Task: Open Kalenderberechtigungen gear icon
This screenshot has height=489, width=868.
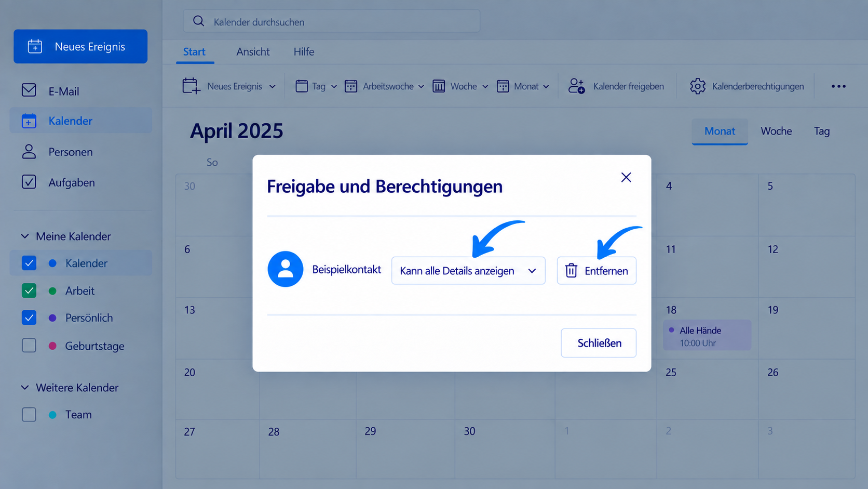Action: point(698,86)
